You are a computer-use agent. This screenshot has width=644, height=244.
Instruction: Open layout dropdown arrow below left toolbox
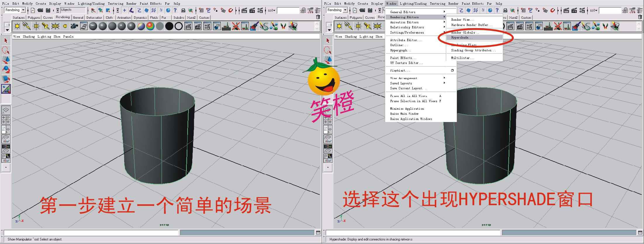pyautogui.click(x=6, y=168)
